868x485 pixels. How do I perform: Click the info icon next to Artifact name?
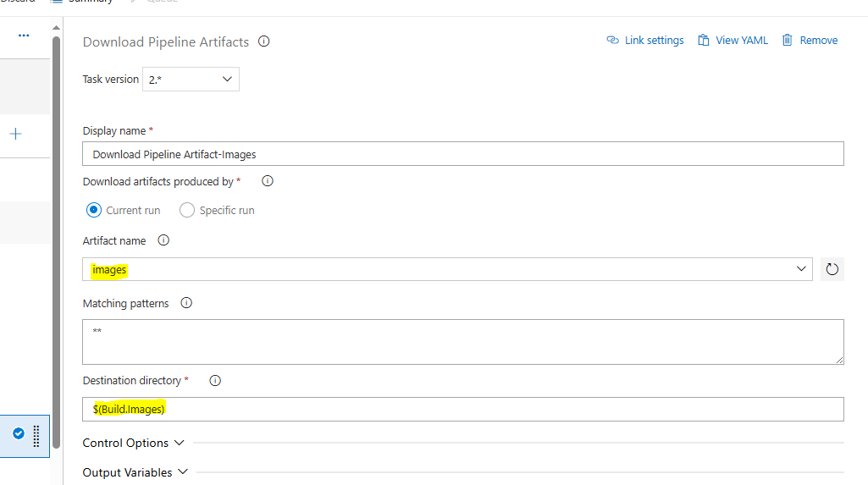click(163, 240)
